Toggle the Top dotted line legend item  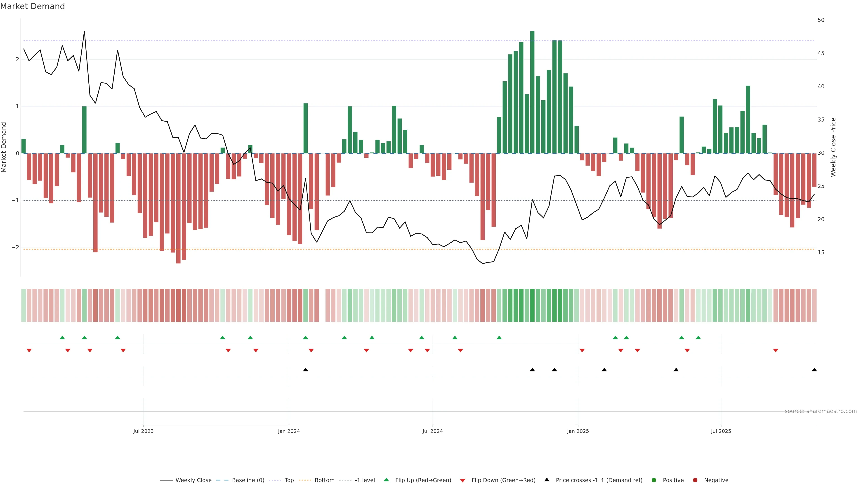289,480
